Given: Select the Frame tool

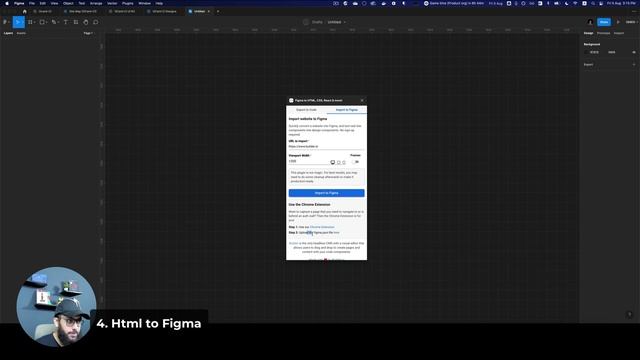Looking at the screenshot, I should pos(30,22).
